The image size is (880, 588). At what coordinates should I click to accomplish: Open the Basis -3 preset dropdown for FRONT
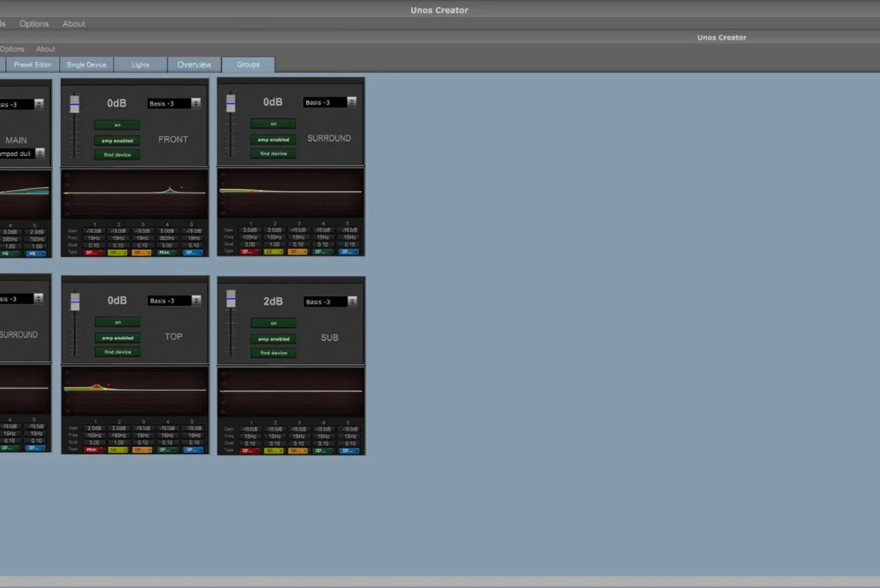tap(196, 103)
